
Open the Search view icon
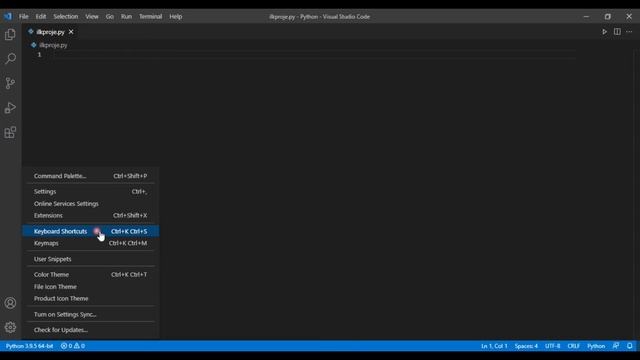pos(10,59)
